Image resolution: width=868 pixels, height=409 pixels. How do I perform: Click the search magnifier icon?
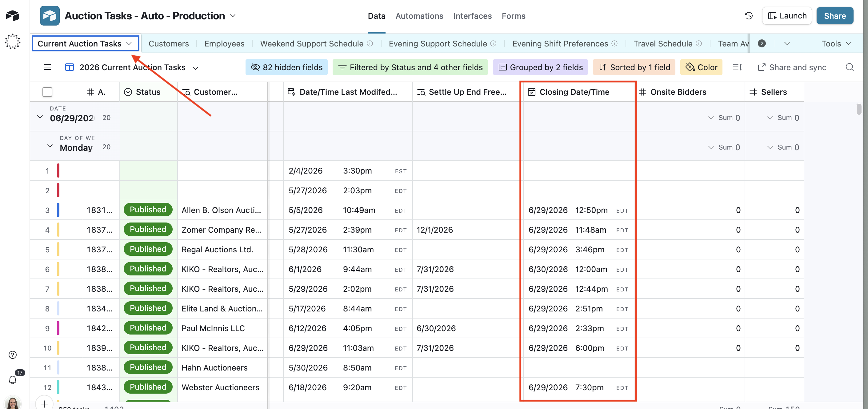pyautogui.click(x=850, y=67)
